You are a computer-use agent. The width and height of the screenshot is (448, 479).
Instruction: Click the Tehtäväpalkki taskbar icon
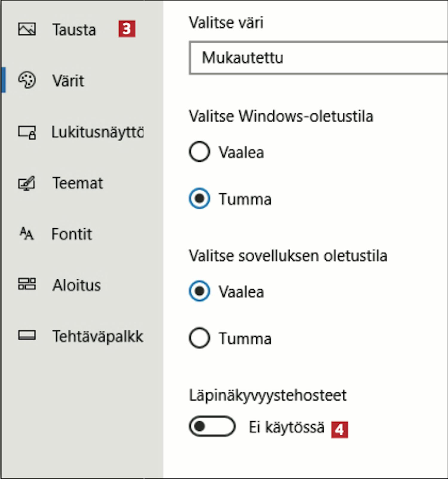point(27,335)
